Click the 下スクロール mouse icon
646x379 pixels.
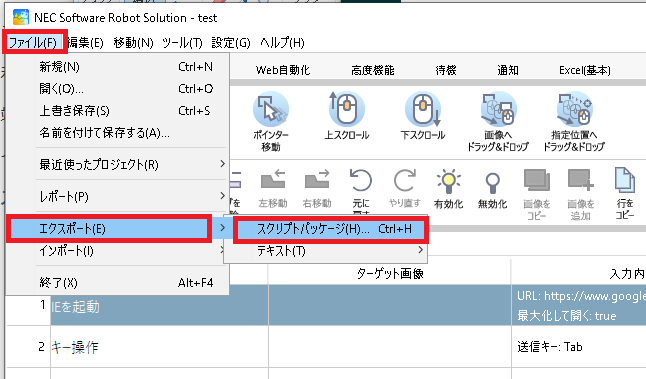[x=423, y=110]
